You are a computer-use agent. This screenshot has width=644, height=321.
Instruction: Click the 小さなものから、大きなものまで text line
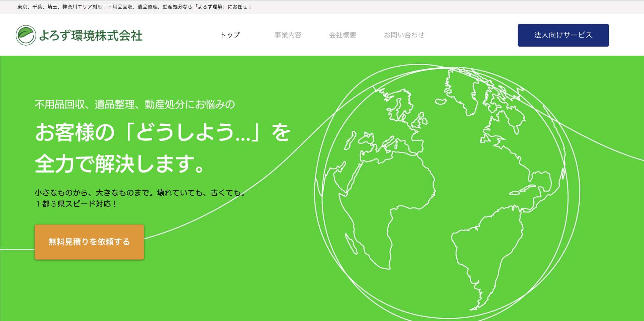tap(140, 193)
